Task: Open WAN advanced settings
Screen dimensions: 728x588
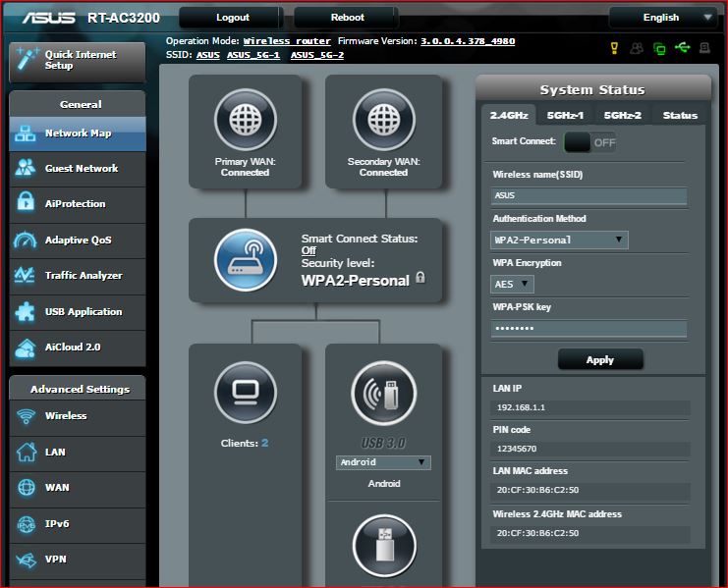Action: (x=77, y=488)
